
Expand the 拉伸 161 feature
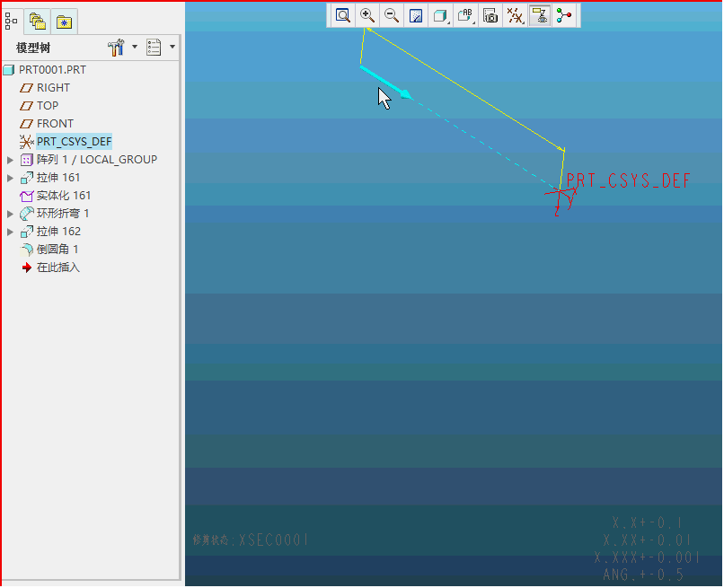(x=10, y=178)
